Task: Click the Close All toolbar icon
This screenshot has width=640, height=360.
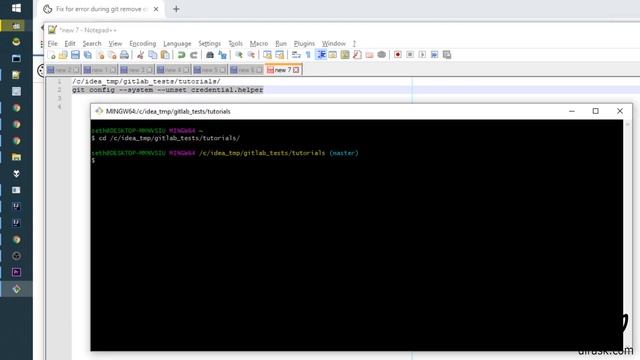Action: coord(112,55)
